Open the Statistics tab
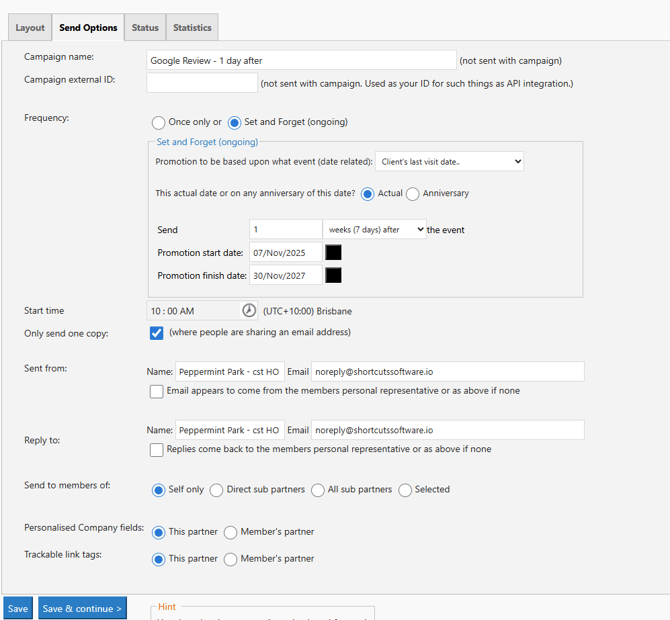Screen dimensions: 670x620 pyautogui.click(x=191, y=28)
